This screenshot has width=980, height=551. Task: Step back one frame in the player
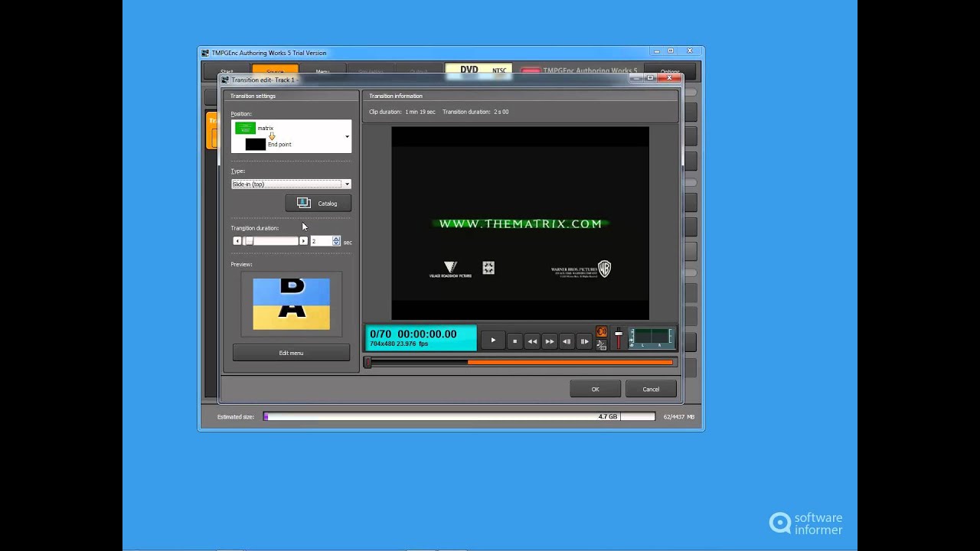pyautogui.click(x=567, y=341)
